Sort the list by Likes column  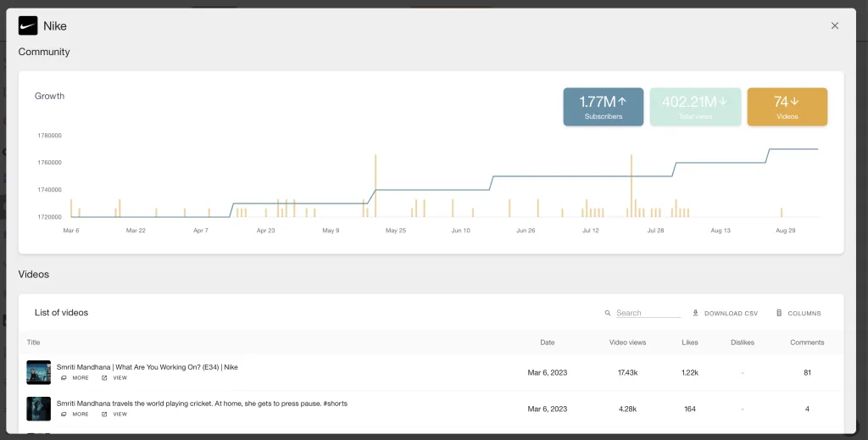tap(689, 343)
